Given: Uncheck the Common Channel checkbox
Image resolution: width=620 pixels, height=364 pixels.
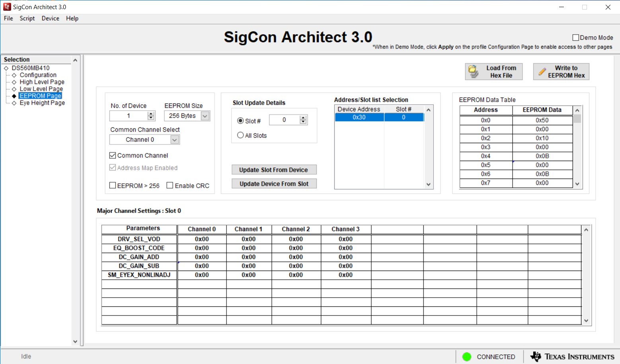Looking at the screenshot, I should point(113,155).
